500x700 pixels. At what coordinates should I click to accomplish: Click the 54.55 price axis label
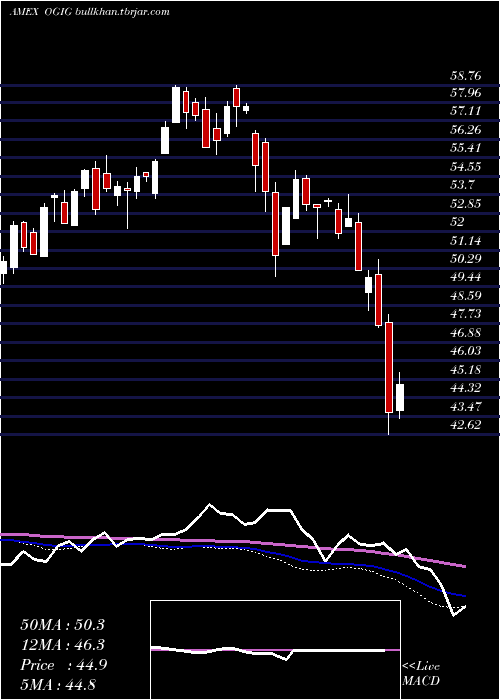465,167
